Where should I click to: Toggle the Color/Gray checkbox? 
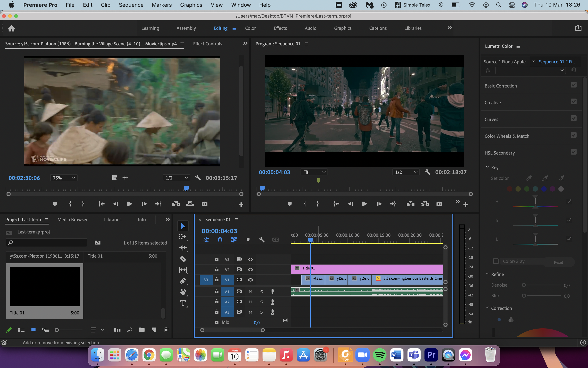pos(496,261)
